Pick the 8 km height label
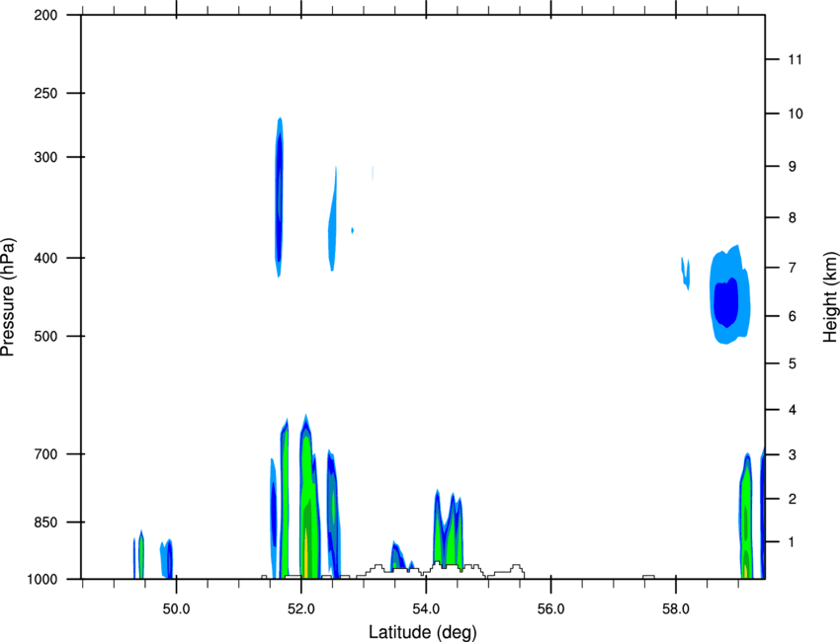 pyautogui.click(x=793, y=218)
